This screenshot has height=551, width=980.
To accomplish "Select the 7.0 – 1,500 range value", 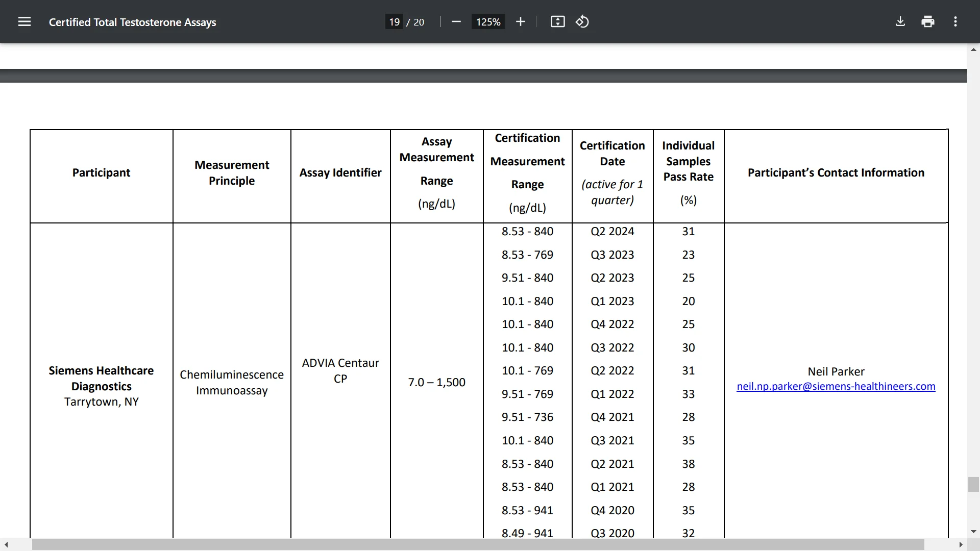I will 437,382.
